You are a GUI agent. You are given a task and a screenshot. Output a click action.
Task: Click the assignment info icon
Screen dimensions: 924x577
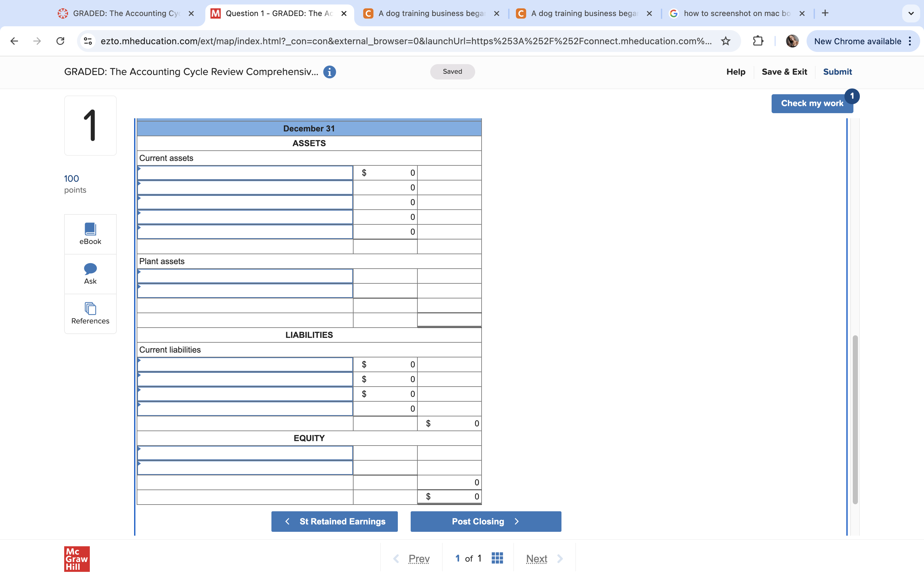pyautogui.click(x=329, y=72)
